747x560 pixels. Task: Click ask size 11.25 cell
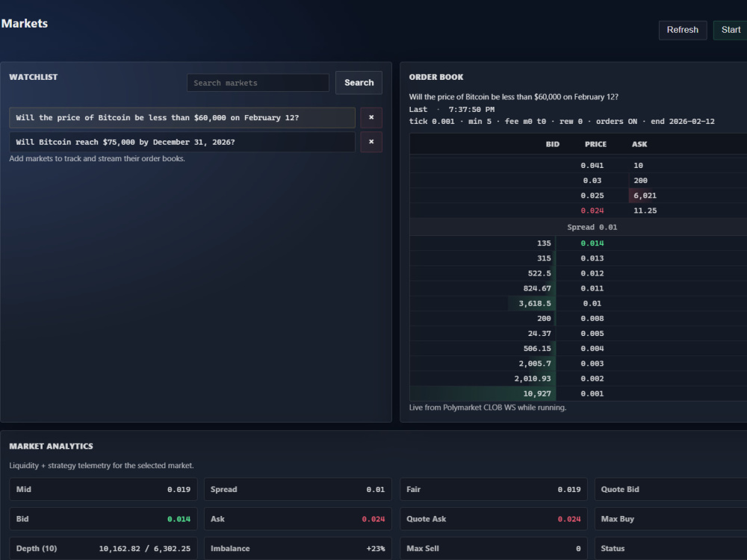[645, 211]
